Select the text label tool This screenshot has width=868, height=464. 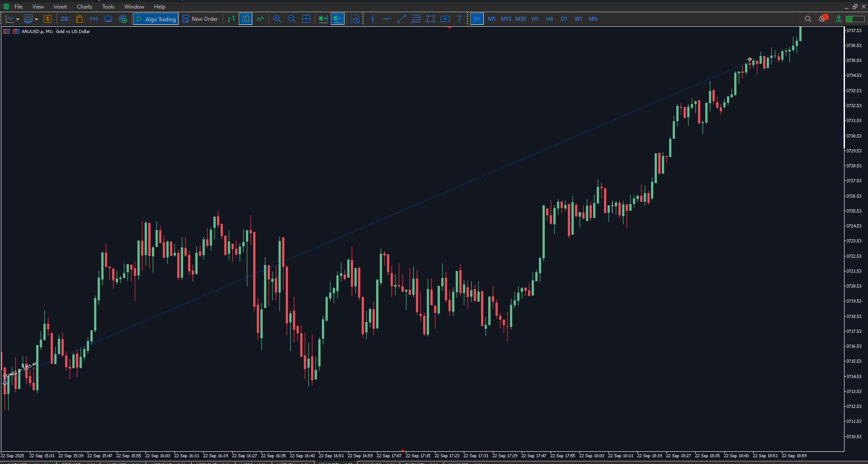coord(459,19)
